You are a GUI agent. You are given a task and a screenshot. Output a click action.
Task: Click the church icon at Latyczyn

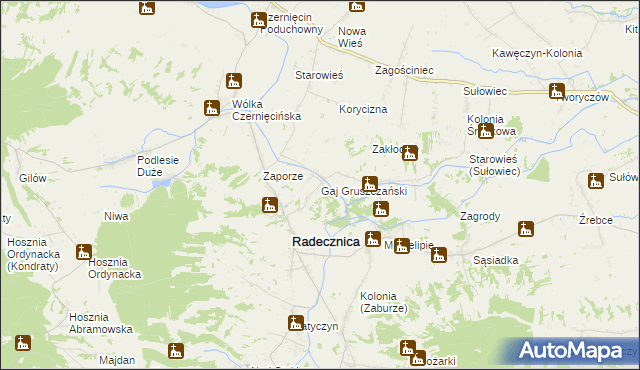(296, 323)
